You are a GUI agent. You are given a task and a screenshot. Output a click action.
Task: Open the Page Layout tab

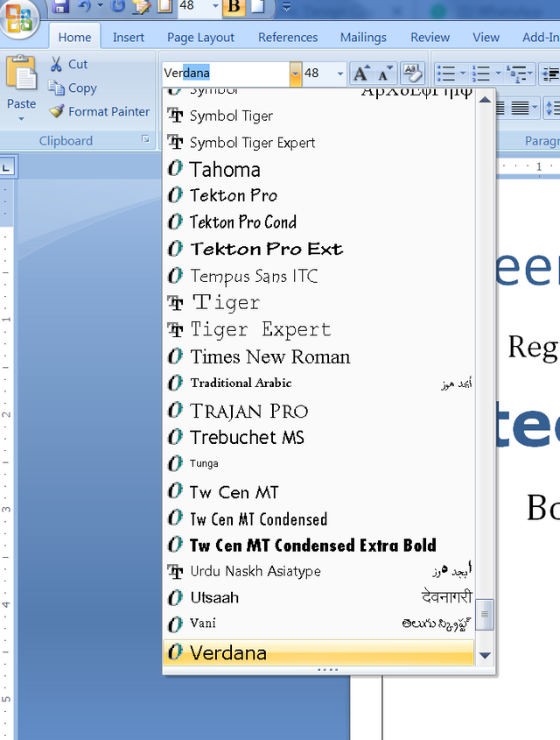coord(200,38)
